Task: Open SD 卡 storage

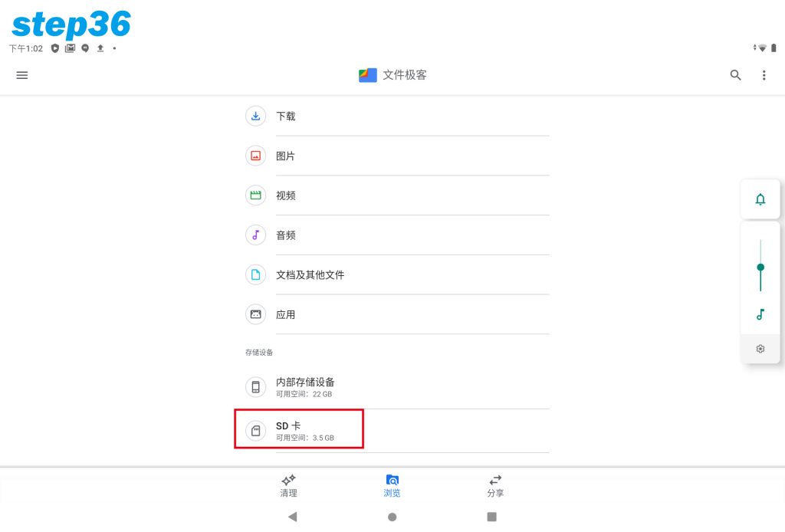Action: click(397, 430)
